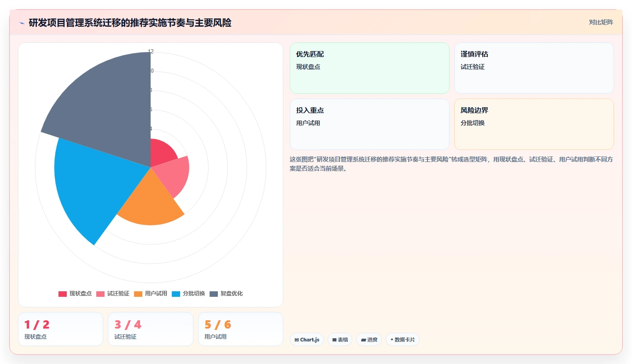Viewport: 632px width, 364px height.
Task: Click the description paragraph starting 这张图把
Action: point(451,164)
